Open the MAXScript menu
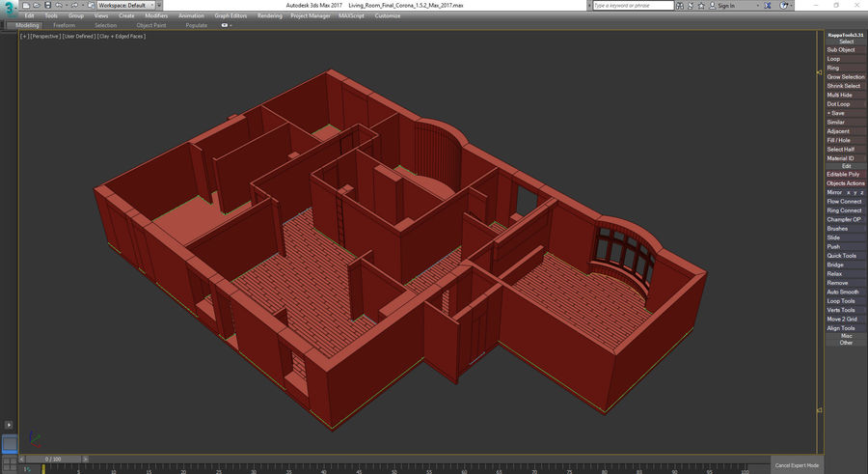 click(351, 15)
